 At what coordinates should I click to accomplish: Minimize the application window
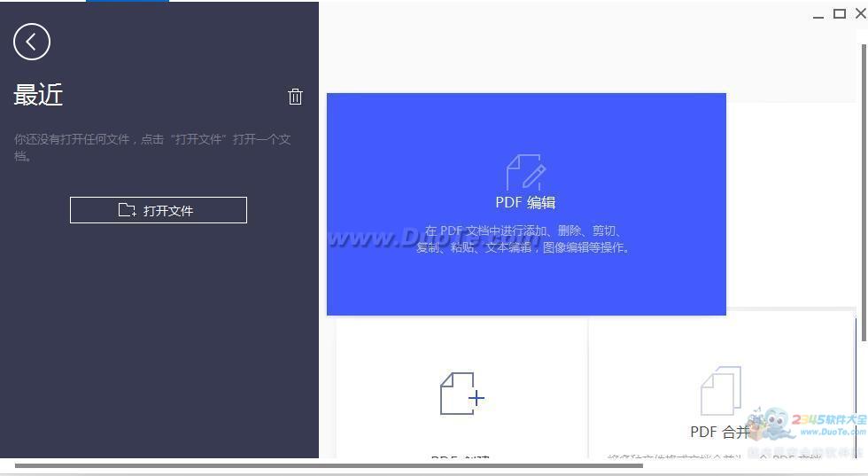(x=818, y=14)
